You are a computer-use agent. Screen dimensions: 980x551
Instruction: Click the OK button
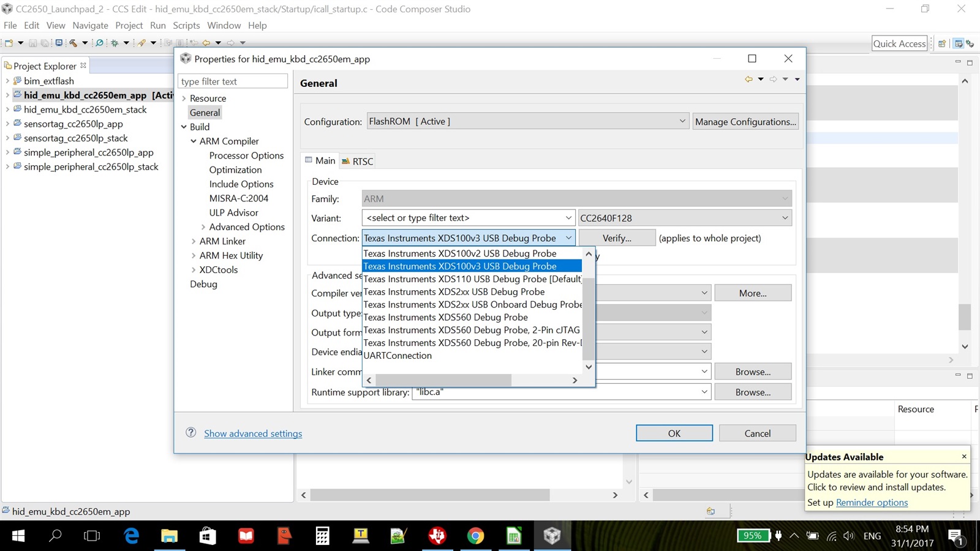674,433
